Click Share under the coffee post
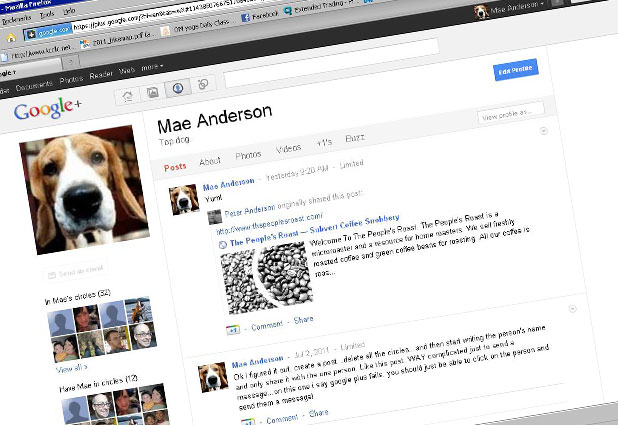The image size is (618, 425). [x=303, y=320]
